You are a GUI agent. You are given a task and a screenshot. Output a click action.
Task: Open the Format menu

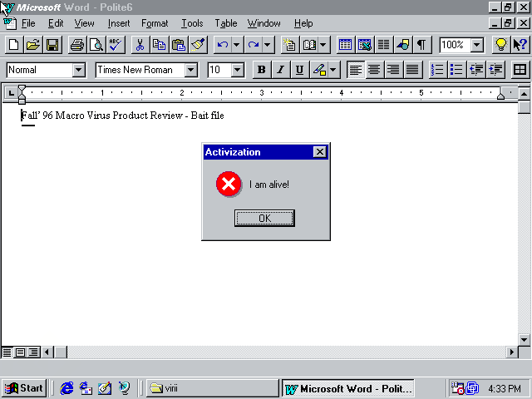tap(155, 23)
